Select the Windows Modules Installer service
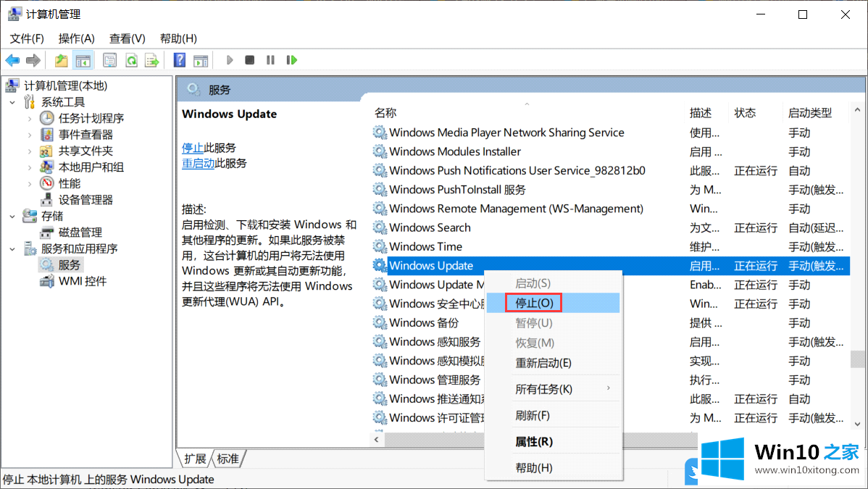Image resolution: width=868 pixels, height=489 pixels. pyautogui.click(x=455, y=151)
